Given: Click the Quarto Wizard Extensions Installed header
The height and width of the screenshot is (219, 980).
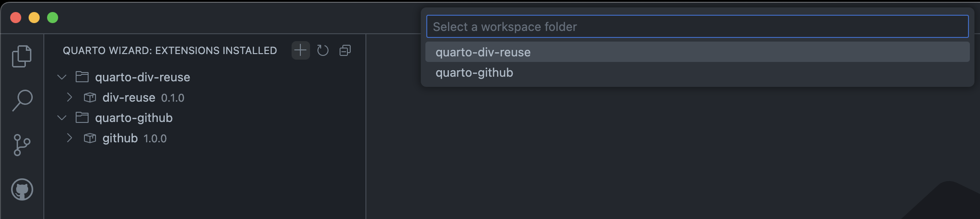Looking at the screenshot, I should [x=170, y=50].
